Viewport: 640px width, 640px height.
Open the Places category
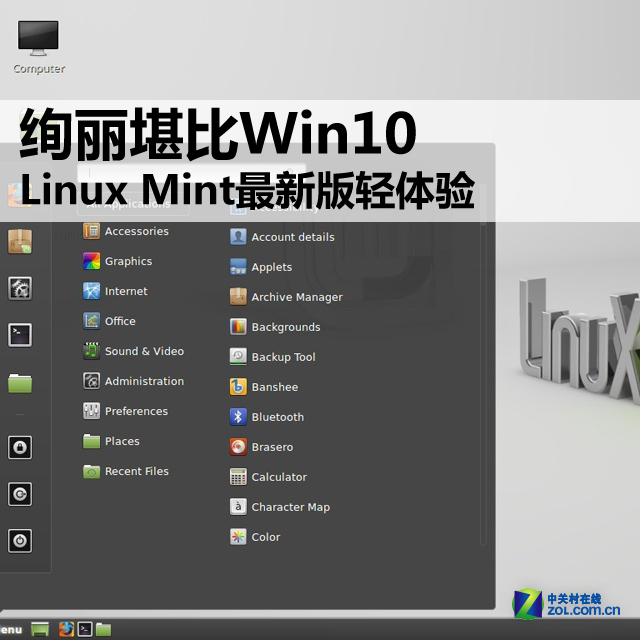(x=111, y=441)
